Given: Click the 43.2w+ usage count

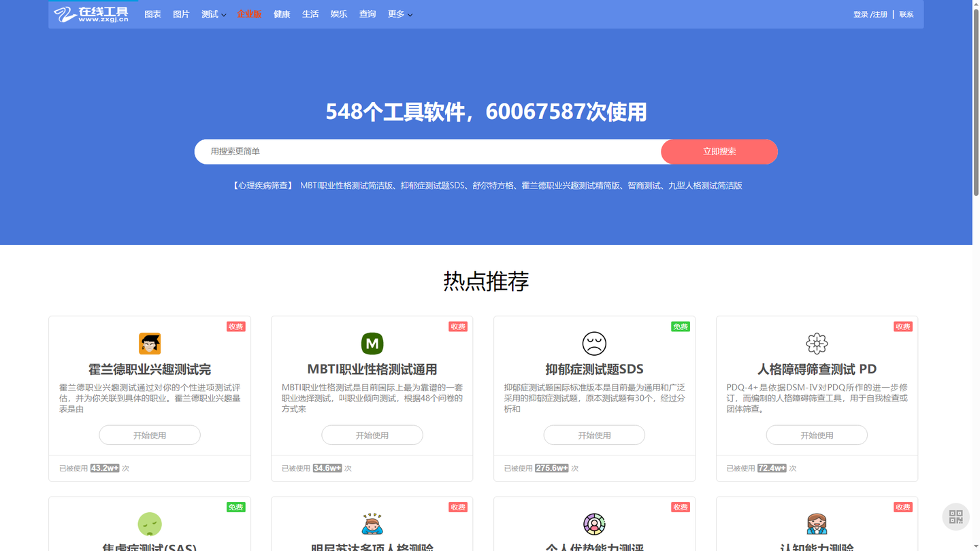Looking at the screenshot, I should tap(105, 468).
